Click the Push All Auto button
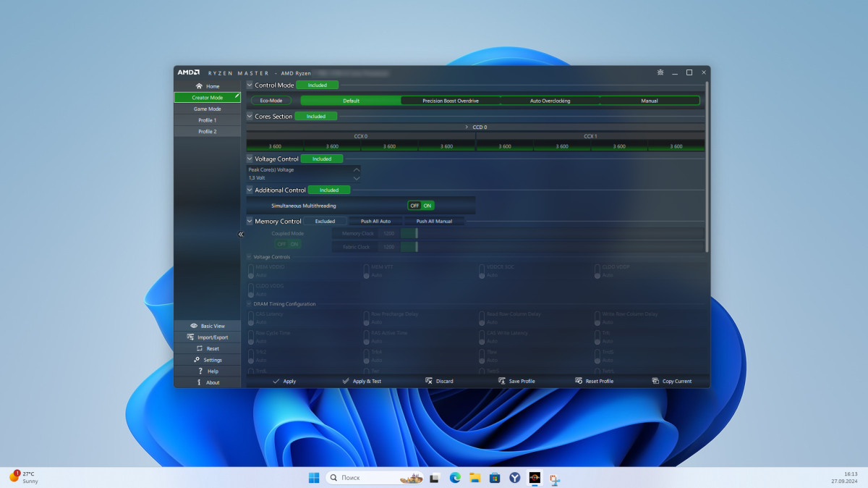 (x=375, y=222)
